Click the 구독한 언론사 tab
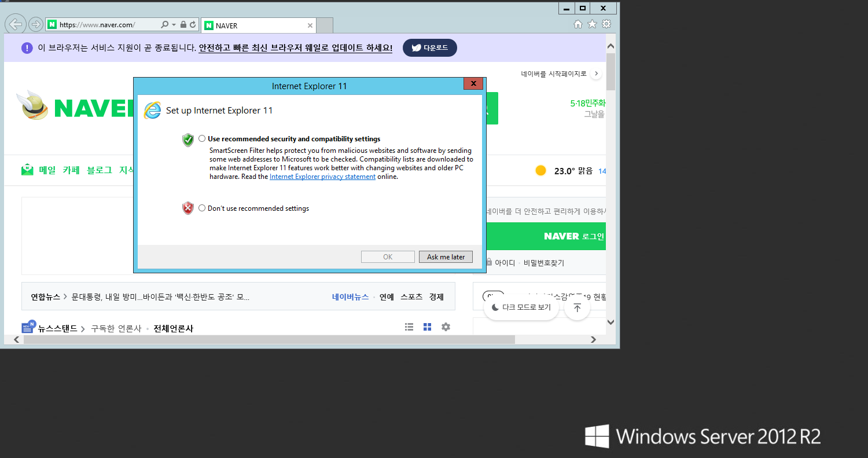868x458 pixels. 116,328
